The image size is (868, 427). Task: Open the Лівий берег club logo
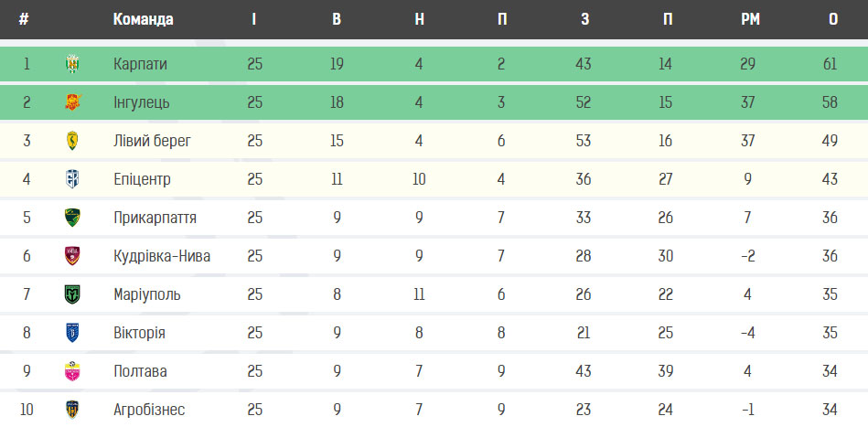pos(72,141)
